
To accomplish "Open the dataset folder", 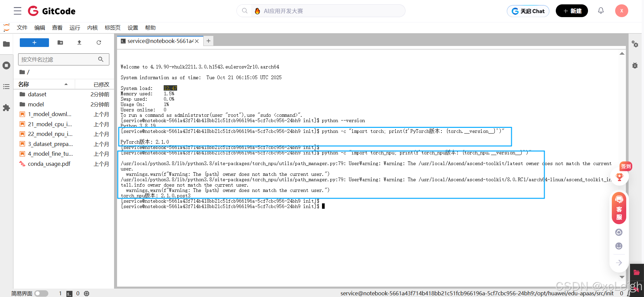I will point(64,94).
